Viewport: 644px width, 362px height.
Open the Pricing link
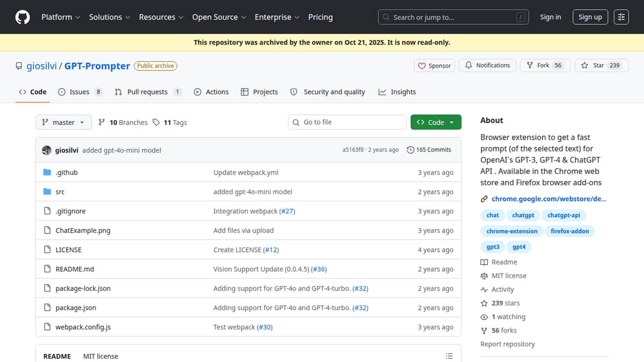320,17
